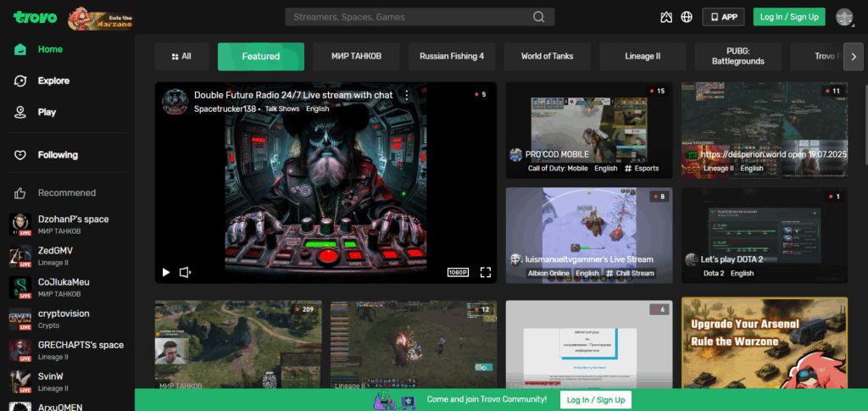Click the APP download button

tap(724, 17)
